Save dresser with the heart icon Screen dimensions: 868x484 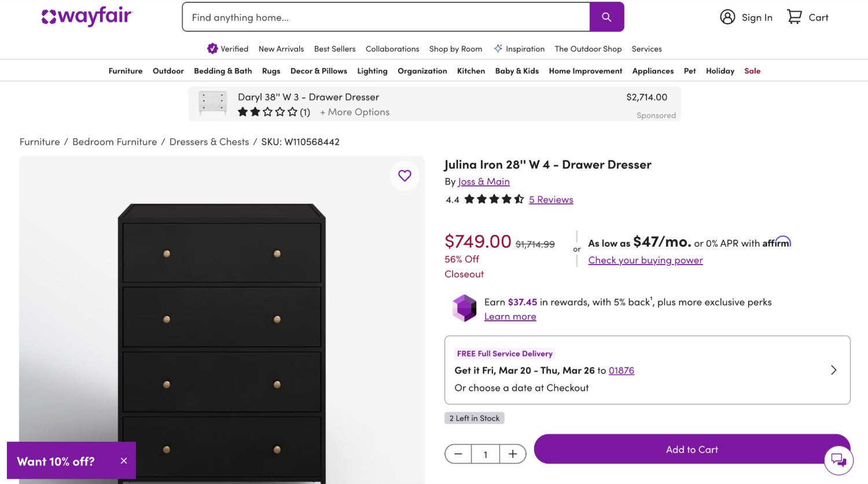tap(404, 175)
